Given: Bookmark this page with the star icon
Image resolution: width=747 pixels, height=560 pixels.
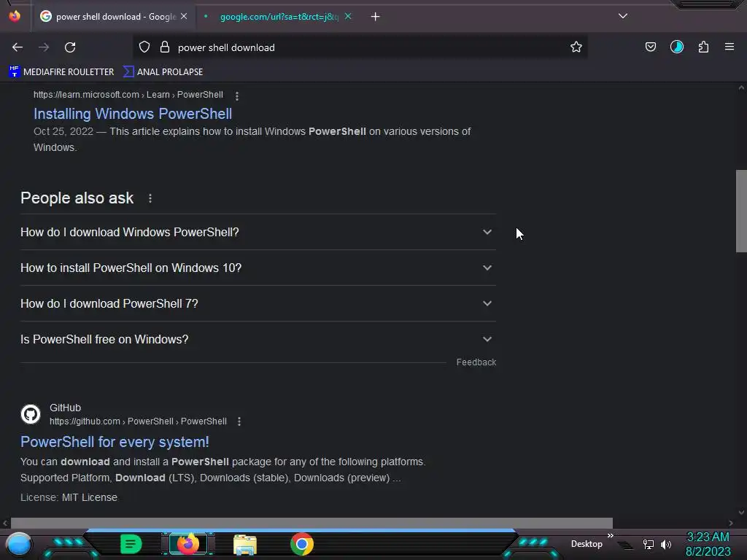Looking at the screenshot, I should coord(576,47).
